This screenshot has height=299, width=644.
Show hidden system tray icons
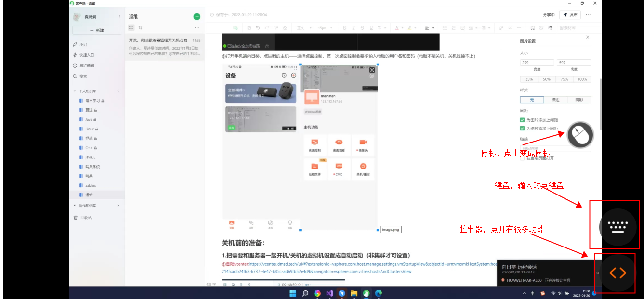point(524,293)
